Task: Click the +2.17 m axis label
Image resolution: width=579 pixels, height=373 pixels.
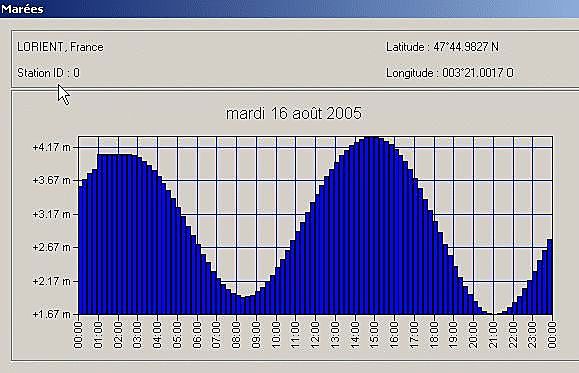Action: pos(51,281)
